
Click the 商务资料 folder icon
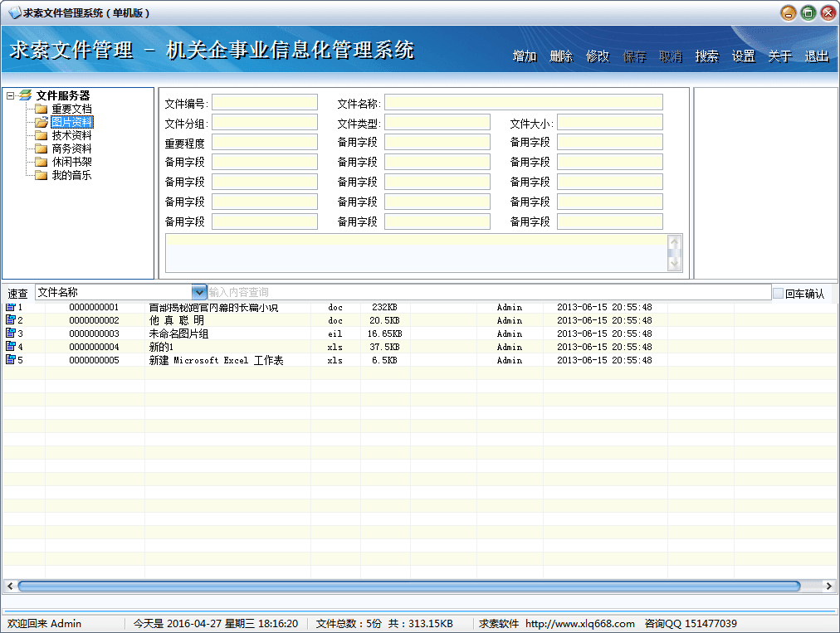(41, 149)
